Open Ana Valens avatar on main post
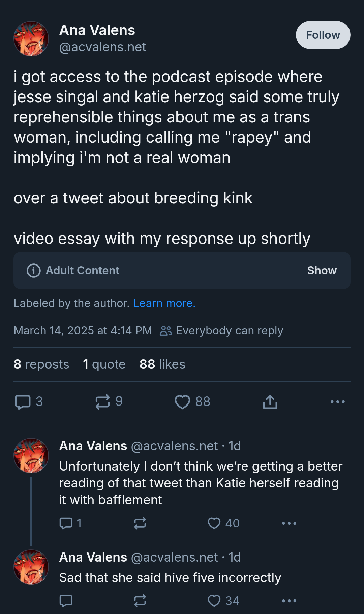The height and width of the screenshot is (614, 364). 31,39
